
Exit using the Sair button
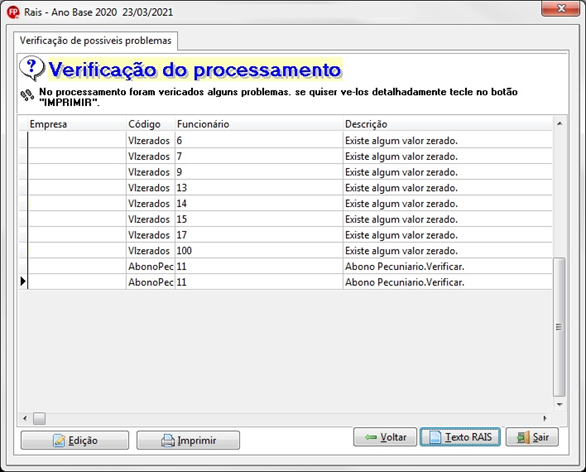(532, 437)
